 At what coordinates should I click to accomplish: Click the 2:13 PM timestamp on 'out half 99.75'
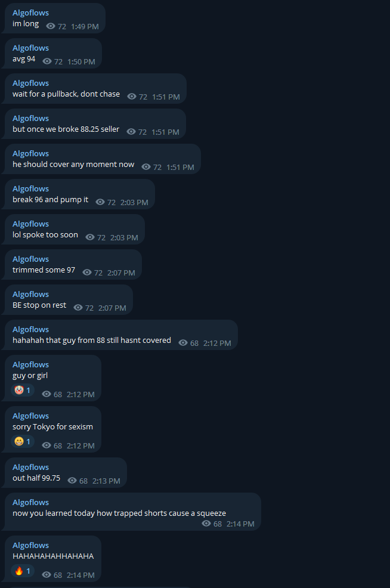pos(106,481)
